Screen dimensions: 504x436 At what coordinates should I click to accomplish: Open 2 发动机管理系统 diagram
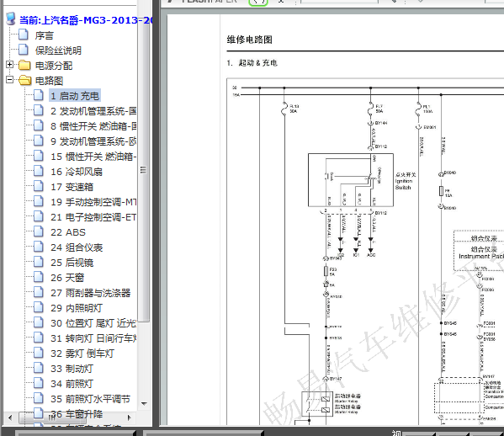click(93, 111)
